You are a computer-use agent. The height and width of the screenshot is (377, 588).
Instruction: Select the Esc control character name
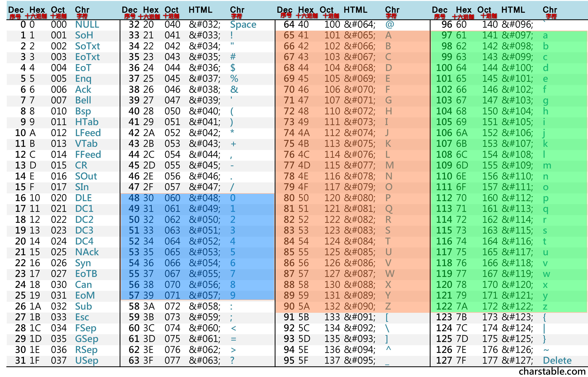82,317
